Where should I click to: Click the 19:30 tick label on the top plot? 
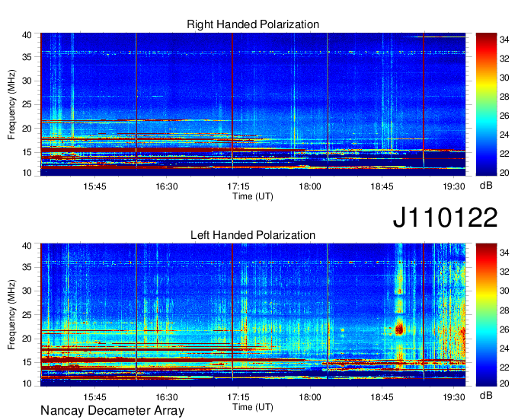pyautogui.click(x=454, y=186)
